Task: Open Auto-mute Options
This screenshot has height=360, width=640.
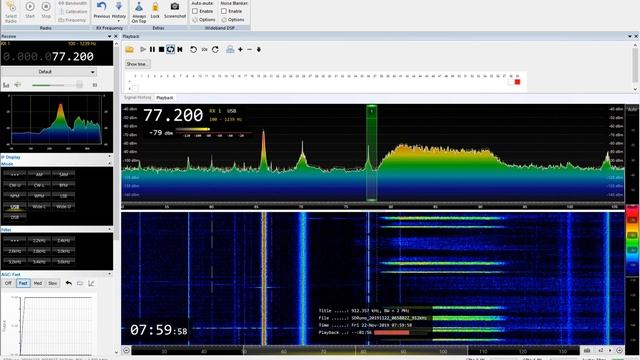Action: click(x=203, y=20)
